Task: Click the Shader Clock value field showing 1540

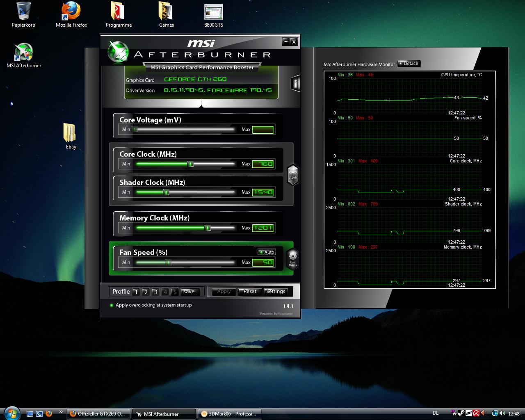Action: [x=262, y=192]
